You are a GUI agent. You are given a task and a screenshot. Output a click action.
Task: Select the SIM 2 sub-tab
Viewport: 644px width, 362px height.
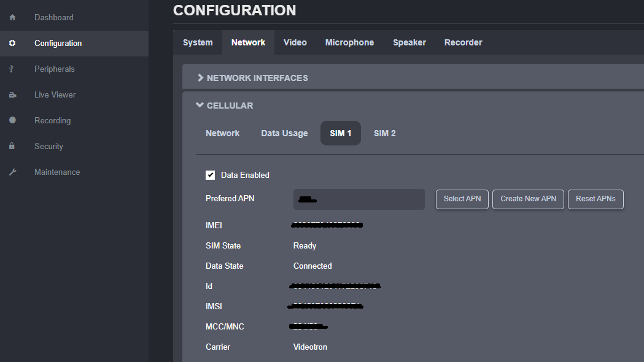coord(384,133)
